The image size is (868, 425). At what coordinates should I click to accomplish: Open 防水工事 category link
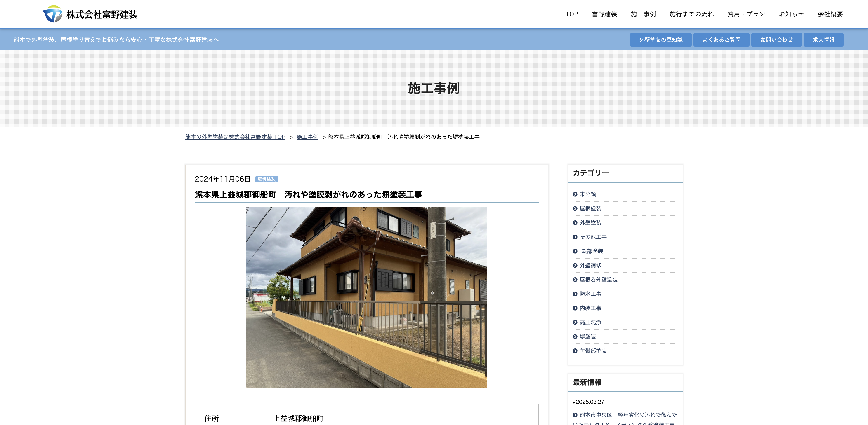[x=590, y=294]
